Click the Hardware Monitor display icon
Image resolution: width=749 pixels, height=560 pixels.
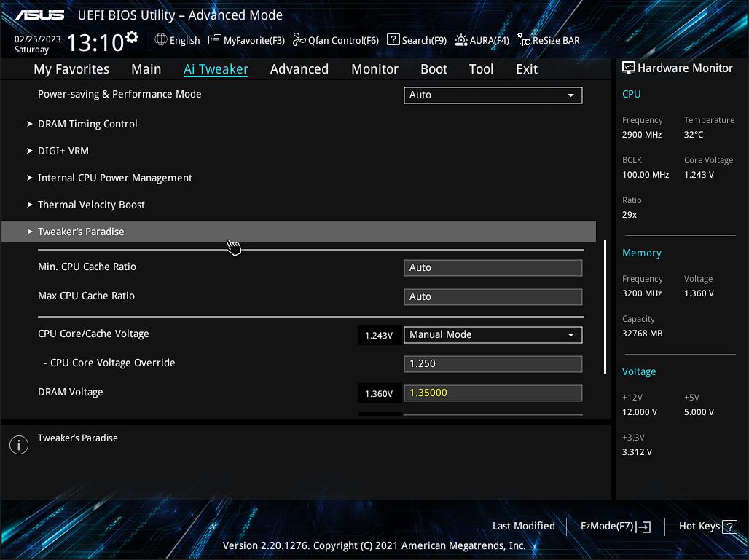point(629,68)
